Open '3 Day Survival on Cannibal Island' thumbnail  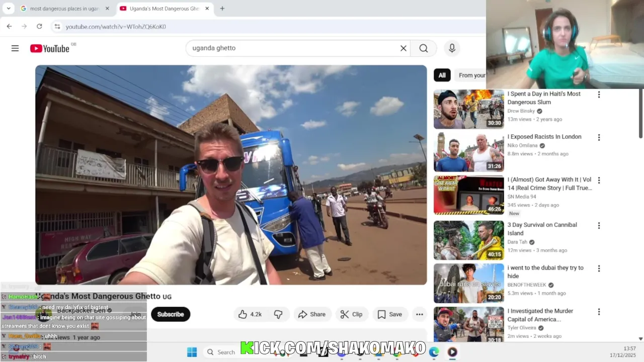[469, 240]
